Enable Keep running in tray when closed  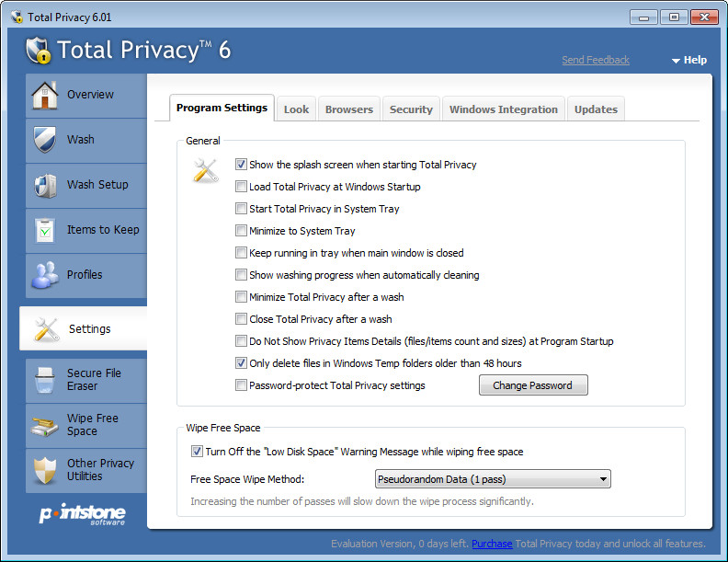[241, 253]
